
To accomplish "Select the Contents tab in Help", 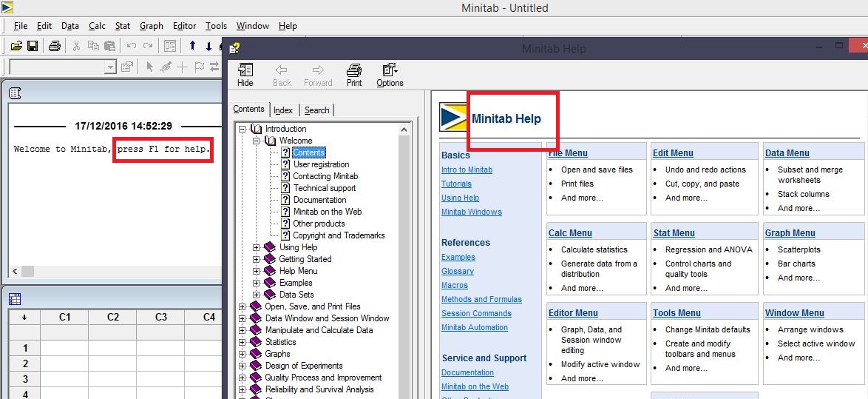I will (x=248, y=109).
